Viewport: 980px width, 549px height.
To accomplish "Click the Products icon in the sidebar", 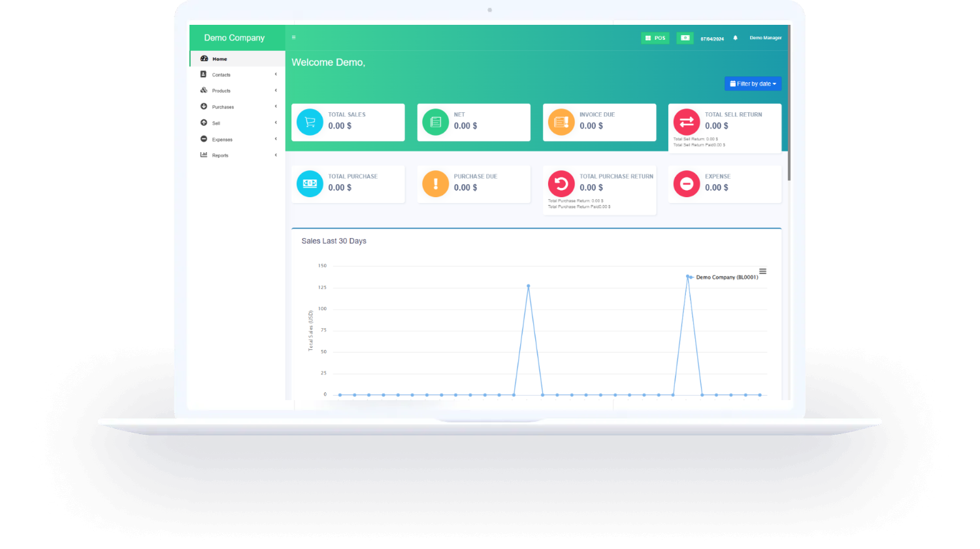I will pos(203,90).
